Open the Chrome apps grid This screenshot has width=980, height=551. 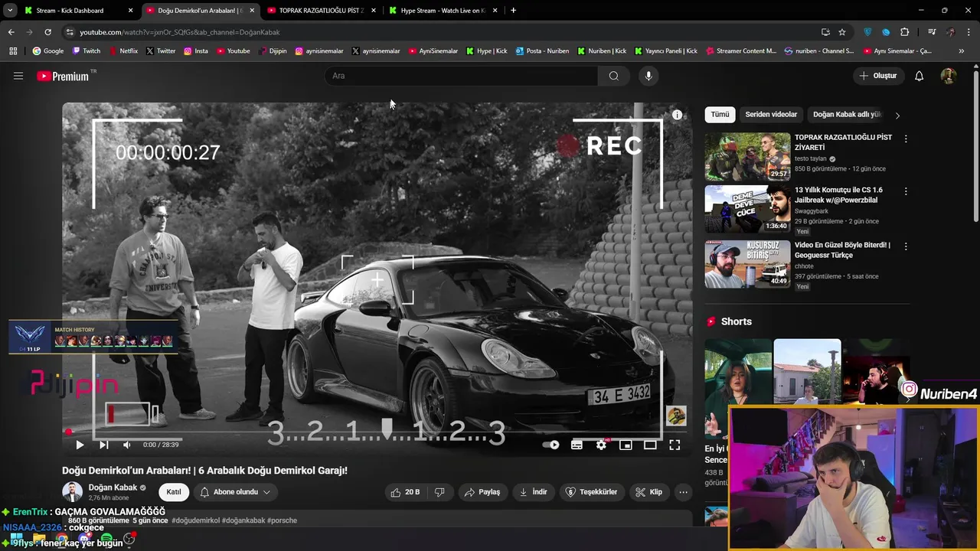coord(13,51)
